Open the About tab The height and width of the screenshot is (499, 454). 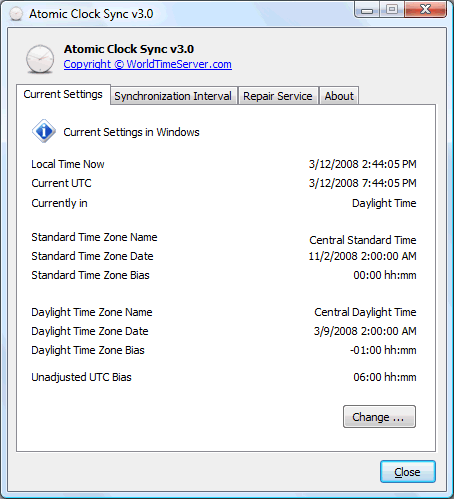pyautogui.click(x=339, y=96)
